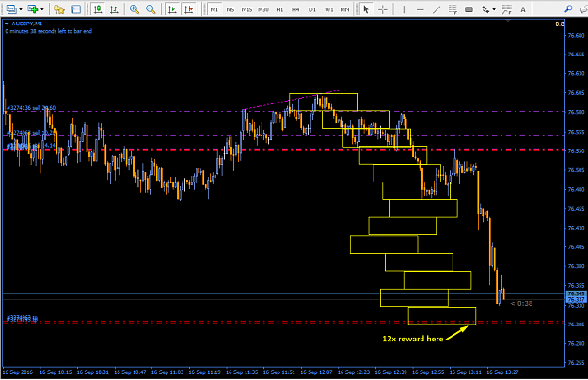Click the 76.680 price scale label

(576, 35)
